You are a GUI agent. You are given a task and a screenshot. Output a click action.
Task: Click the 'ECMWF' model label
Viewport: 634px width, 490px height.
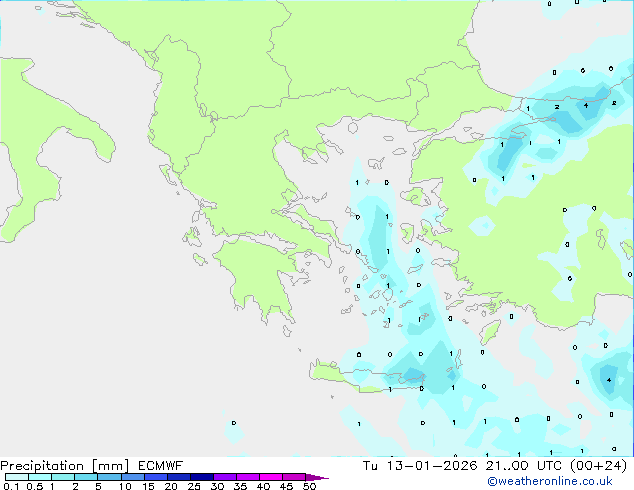point(161,466)
